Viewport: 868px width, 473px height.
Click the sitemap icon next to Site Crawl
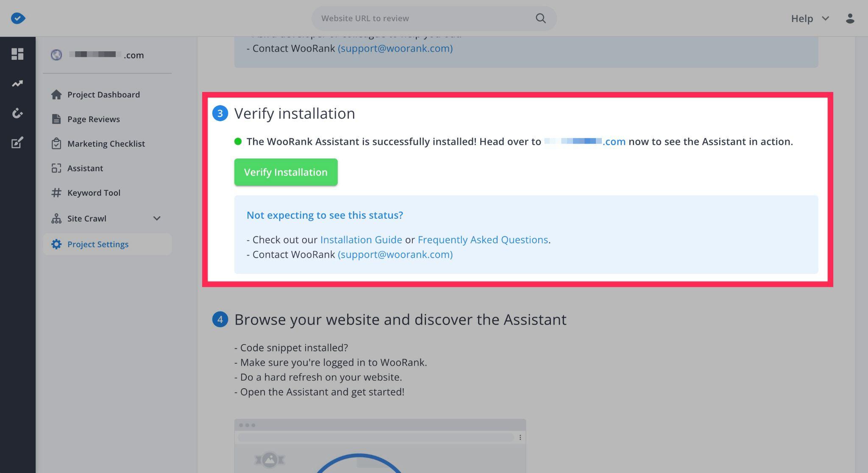pyautogui.click(x=56, y=219)
